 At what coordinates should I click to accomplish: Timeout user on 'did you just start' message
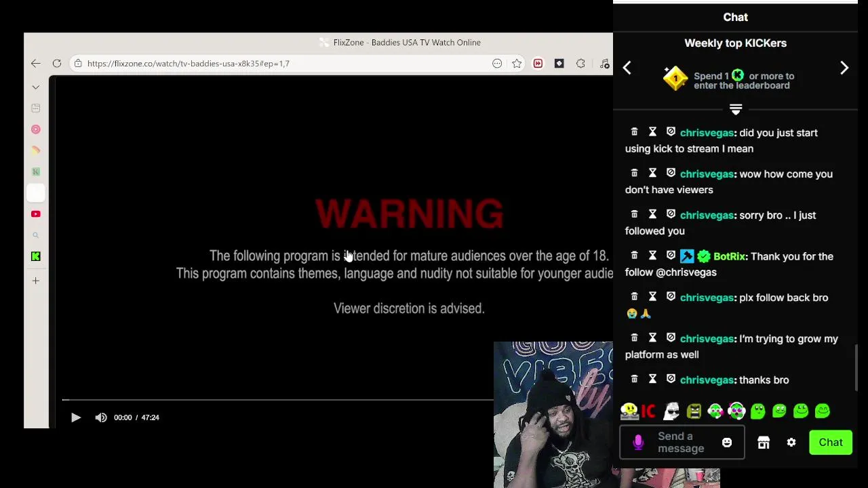(652, 132)
